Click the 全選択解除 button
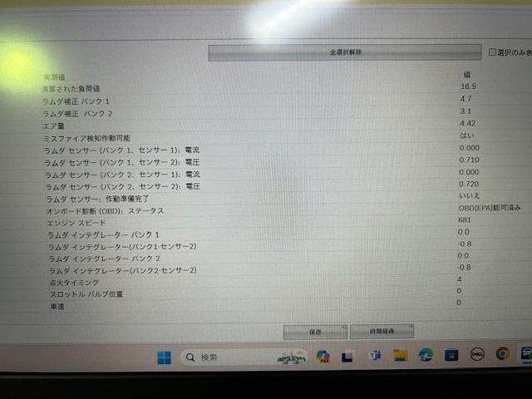This screenshot has width=532, height=399. (344, 52)
